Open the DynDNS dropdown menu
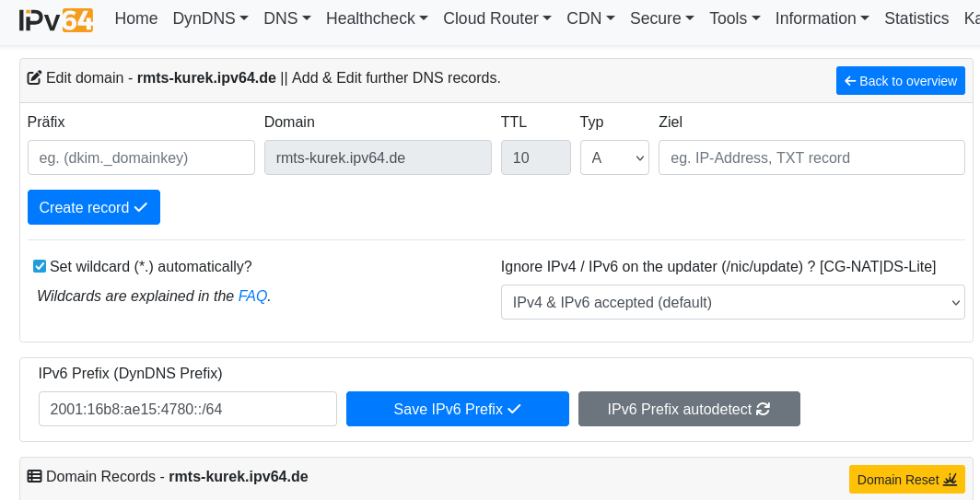Screen dimensions: 980x500 point(210,18)
